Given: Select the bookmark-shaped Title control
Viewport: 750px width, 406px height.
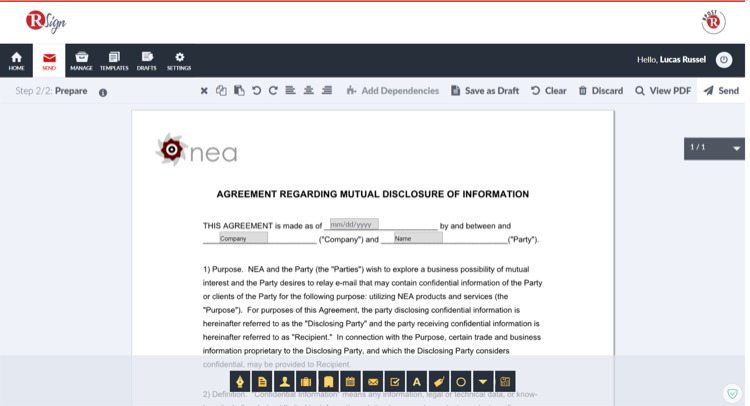Looking at the screenshot, I should [x=328, y=382].
